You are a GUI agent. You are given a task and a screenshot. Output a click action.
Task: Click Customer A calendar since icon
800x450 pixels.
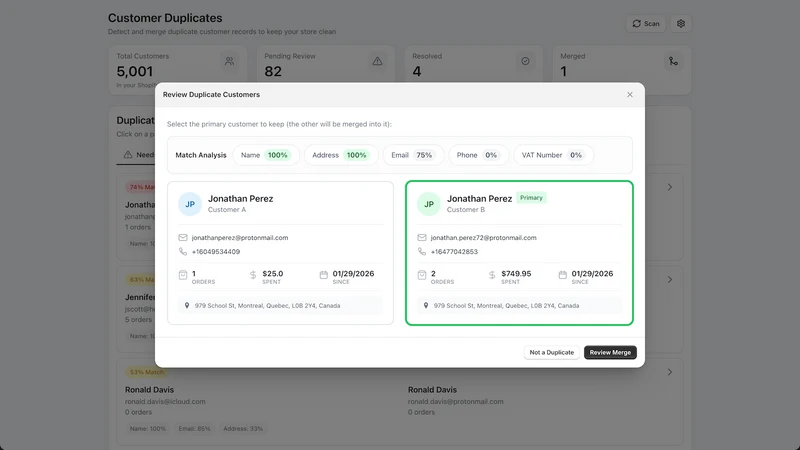click(323, 275)
